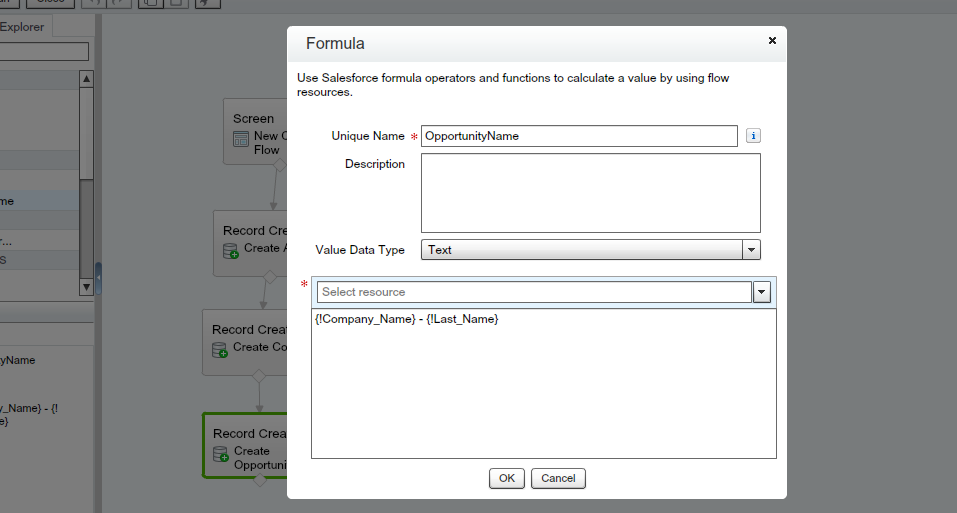Collapse the left panel using the divider handle
Image resolution: width=957 pixels, height=513 pixels.
[98, 274]
